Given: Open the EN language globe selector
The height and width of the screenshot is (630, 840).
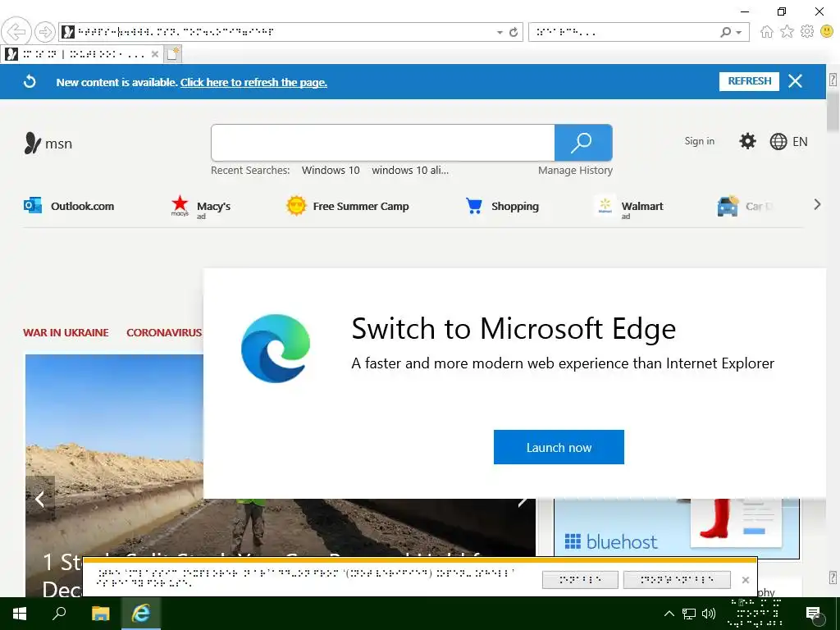Looking at the screenshot, I should [788, 141].
